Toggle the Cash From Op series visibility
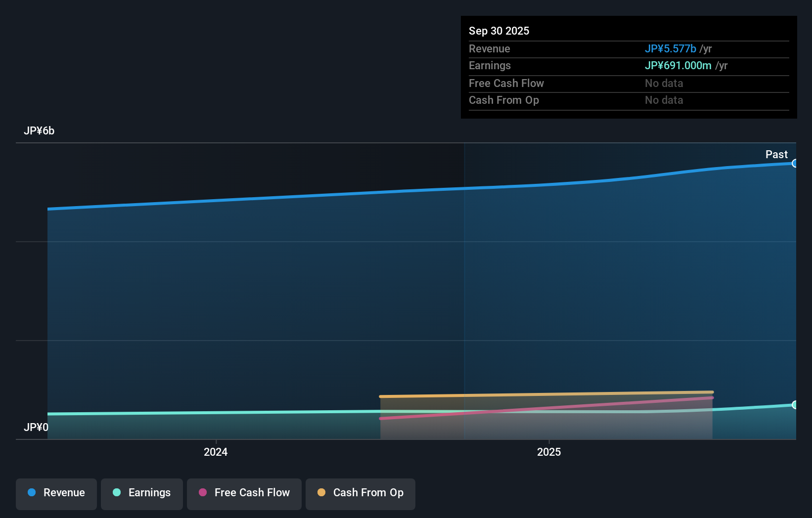 pyautogui.click(x=360, y=493)
